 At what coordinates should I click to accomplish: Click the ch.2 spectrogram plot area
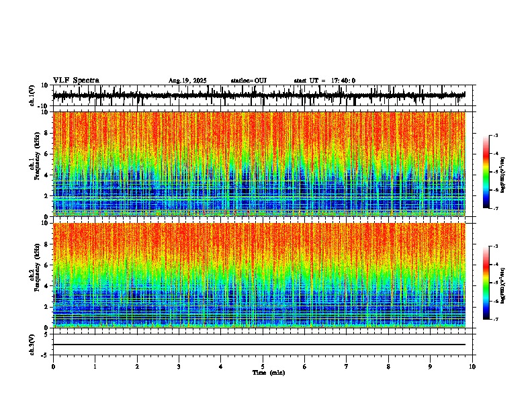tap(259, 275)
